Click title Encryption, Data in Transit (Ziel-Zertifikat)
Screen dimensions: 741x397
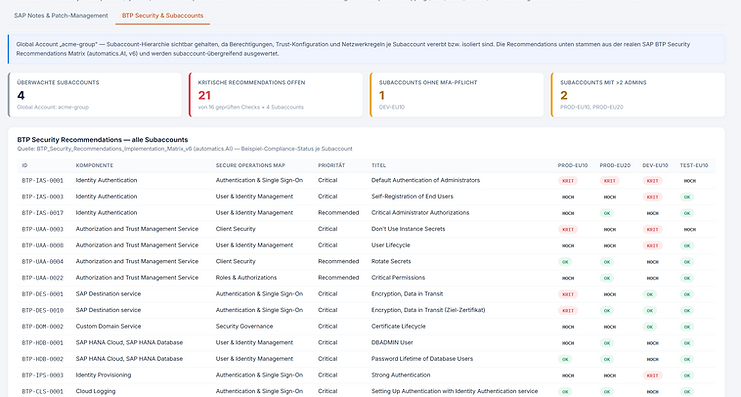[x=428, y=310]
